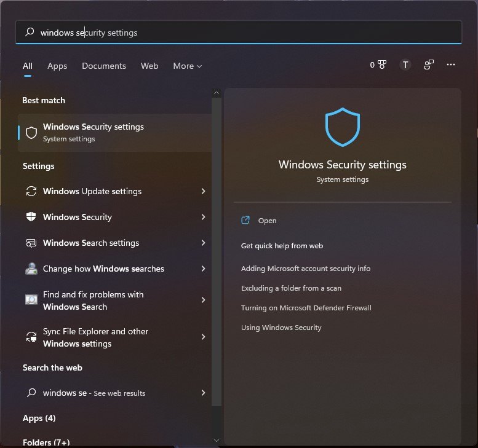Click the Windows Update sync arrows icon

tap(31, 191)
